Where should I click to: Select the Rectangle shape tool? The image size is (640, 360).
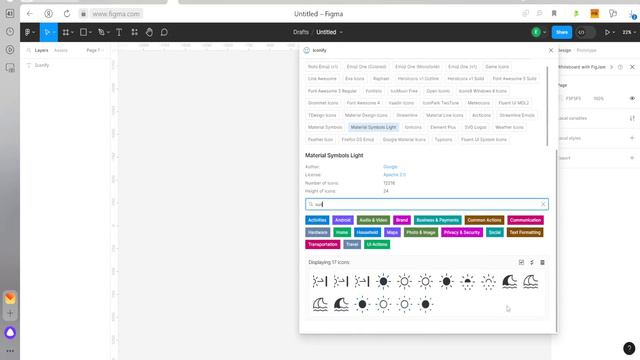point(83,32)
